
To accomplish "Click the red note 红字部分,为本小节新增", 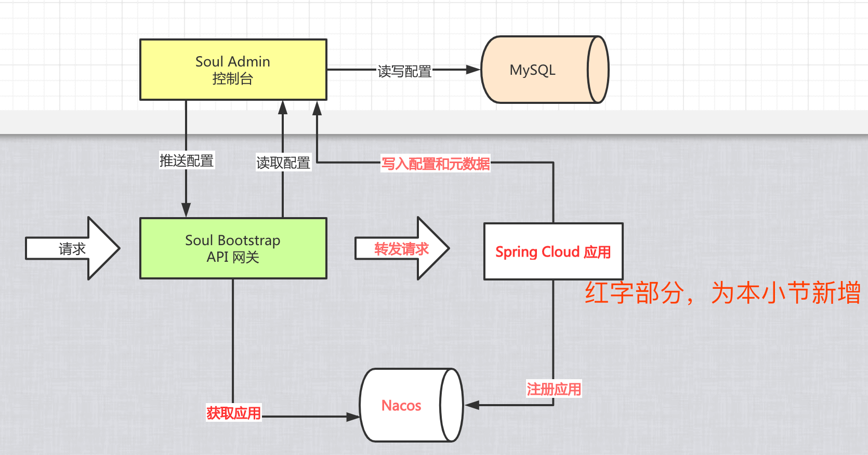I will pos(723,292).
